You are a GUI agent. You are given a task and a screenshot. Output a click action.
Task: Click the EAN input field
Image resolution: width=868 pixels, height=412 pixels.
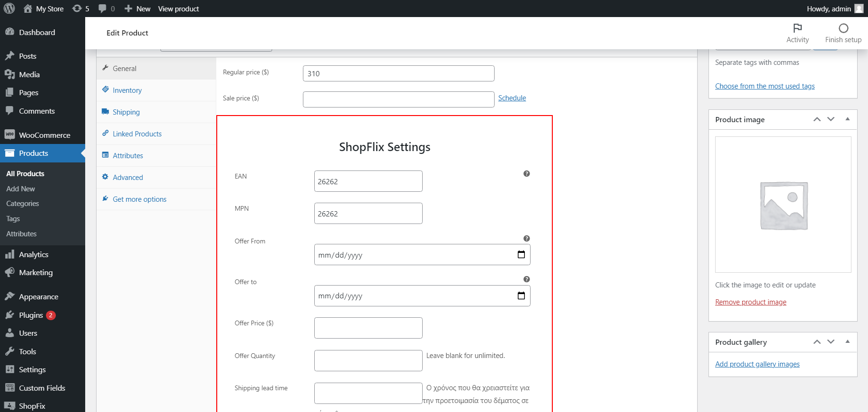coord(368,181)
